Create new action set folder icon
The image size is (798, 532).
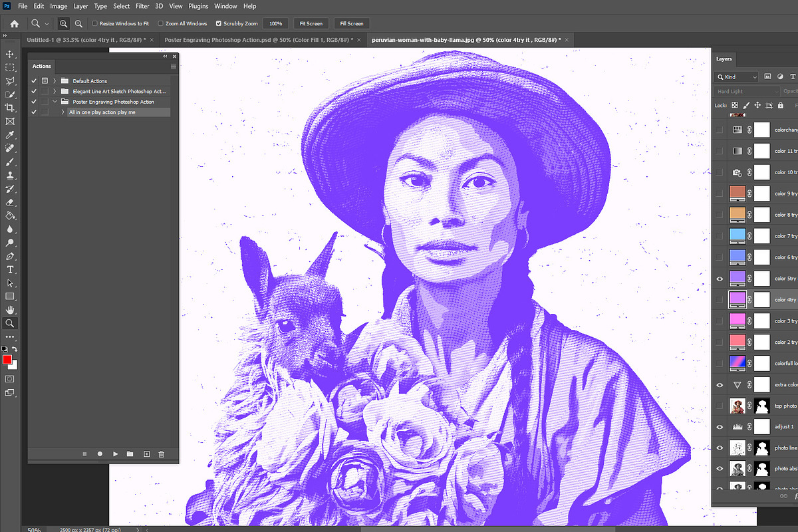pos(130,454)
